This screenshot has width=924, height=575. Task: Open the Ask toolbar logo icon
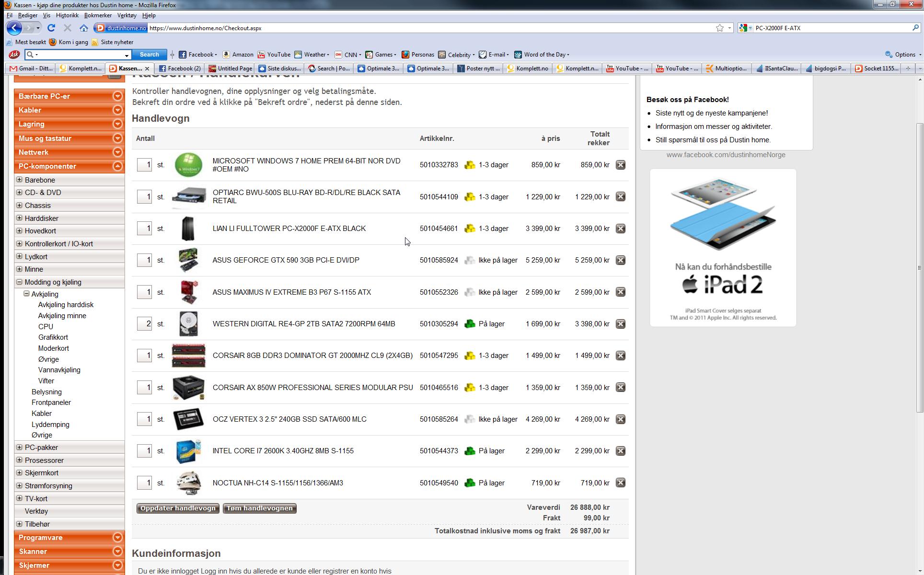click(x=14, y=54)
